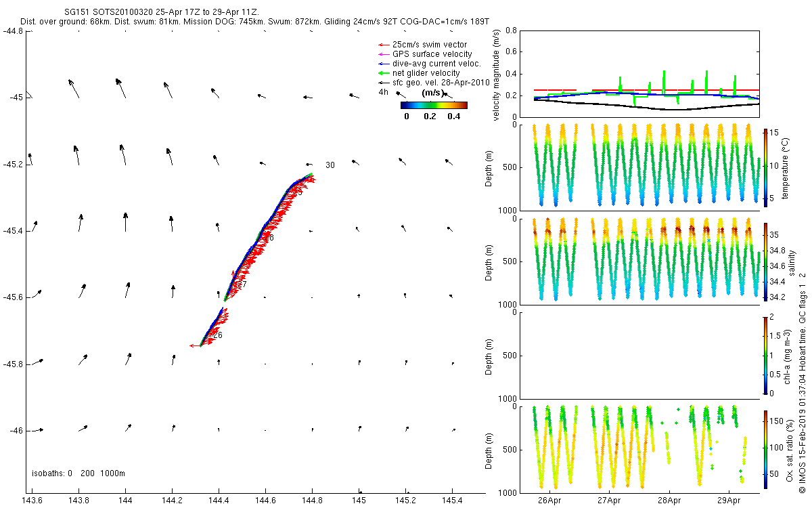The image size is (812, 508).
Task: Click green arrow beside net glider velocity
Action: tap(383, 73)
